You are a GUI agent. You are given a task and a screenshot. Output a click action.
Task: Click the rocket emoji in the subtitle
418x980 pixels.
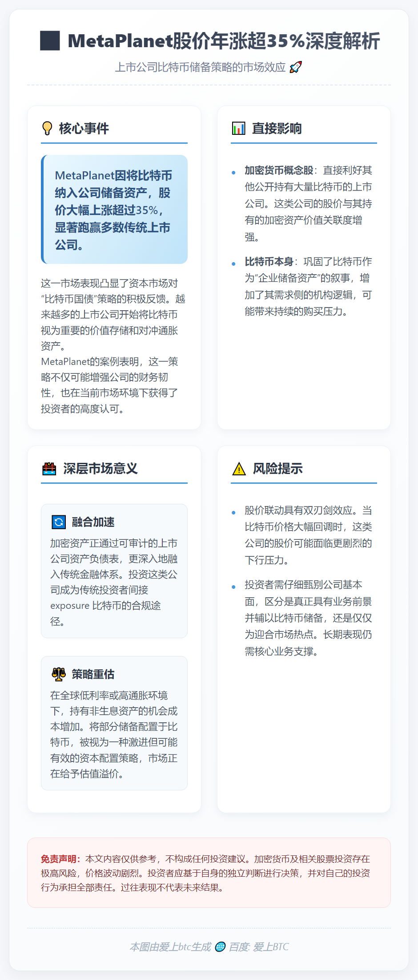coord(295,67)
